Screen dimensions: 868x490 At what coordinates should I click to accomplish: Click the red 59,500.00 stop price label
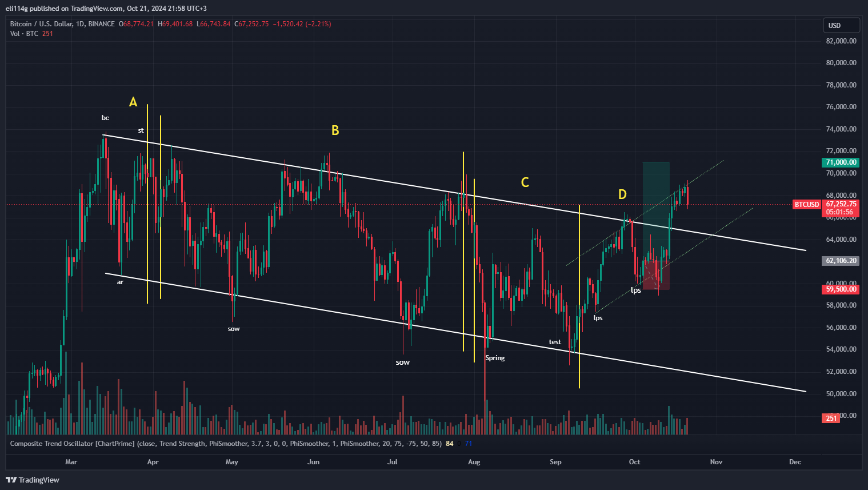[x=841, y=289]
